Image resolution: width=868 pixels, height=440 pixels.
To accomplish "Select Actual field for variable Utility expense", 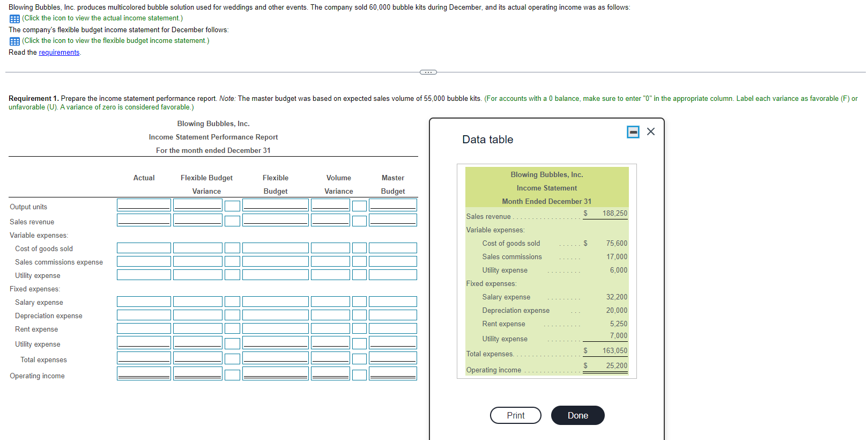I will tap(144, 275).
